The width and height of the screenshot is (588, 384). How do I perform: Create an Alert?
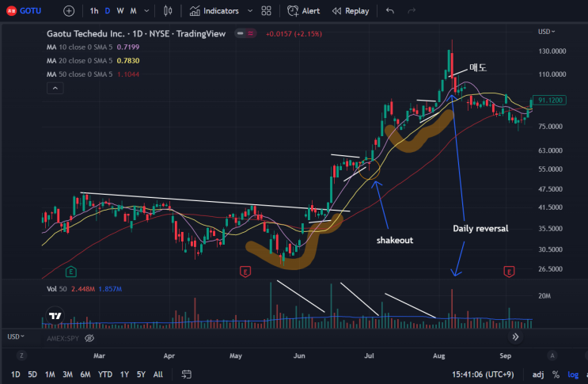303,11
